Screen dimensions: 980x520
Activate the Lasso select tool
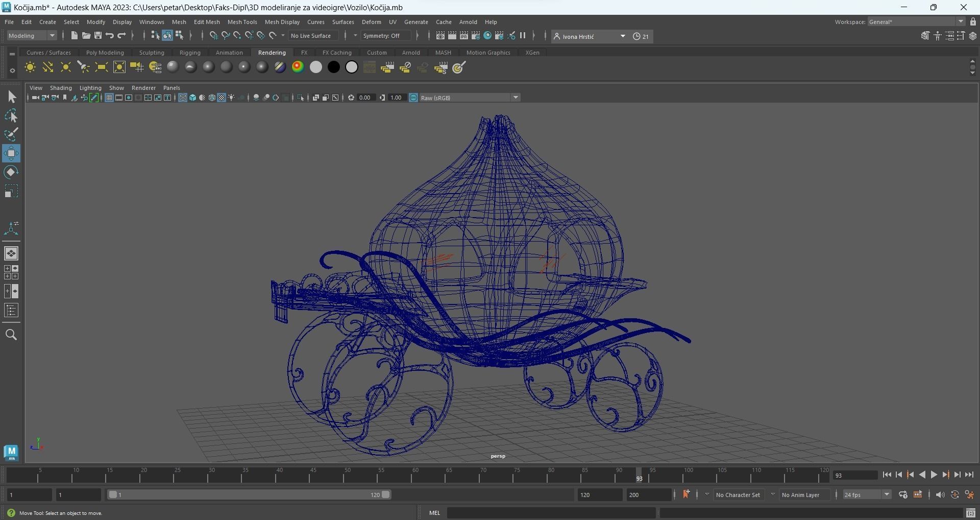11,116
